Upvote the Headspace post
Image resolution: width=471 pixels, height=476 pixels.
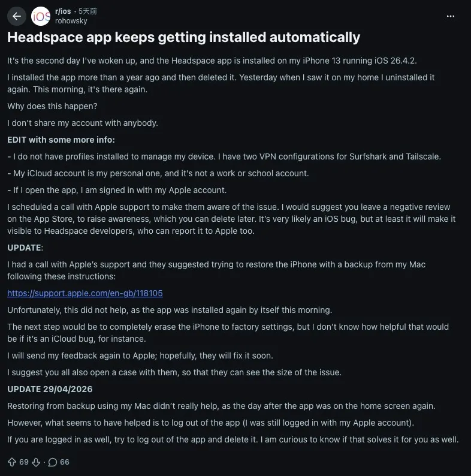pyautogui.click(x=11, y=462)
